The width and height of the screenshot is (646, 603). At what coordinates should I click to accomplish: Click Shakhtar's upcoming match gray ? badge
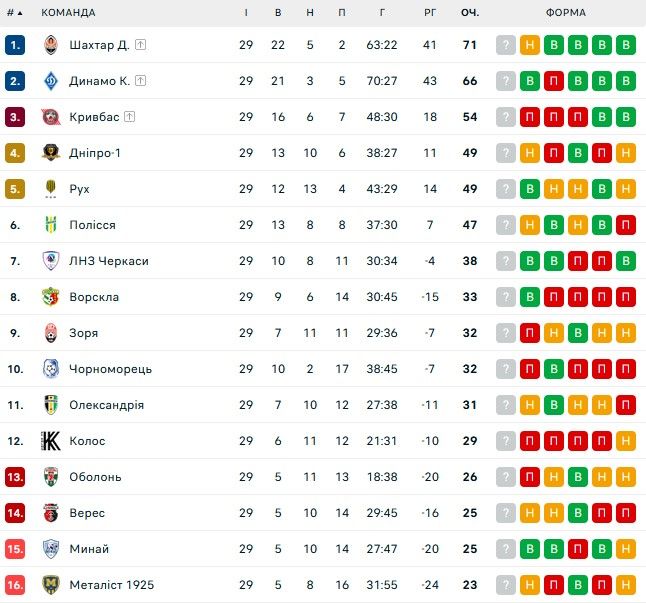(506, 45)
